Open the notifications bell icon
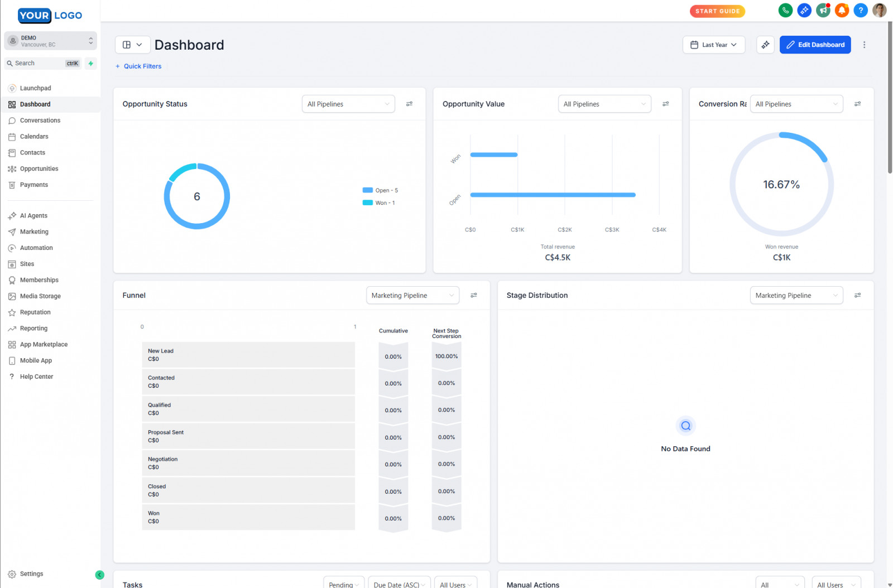This screenshot has height=588, width=893. 842,11
